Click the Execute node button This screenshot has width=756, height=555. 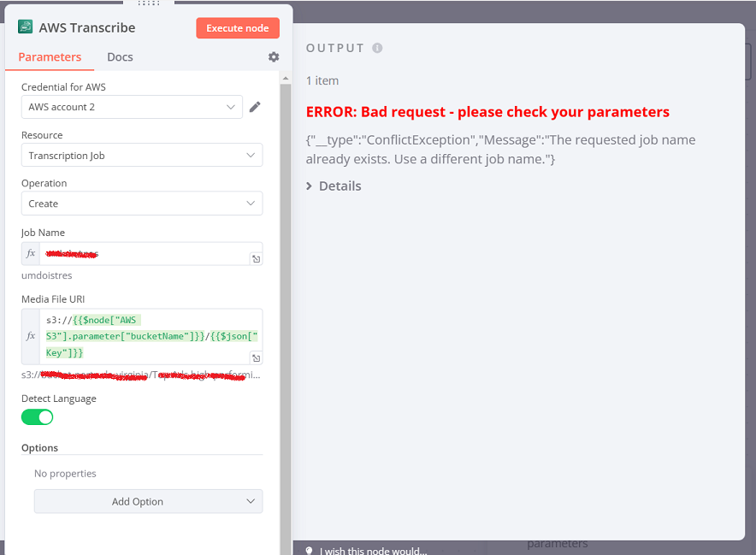pyautogui.click(x=238, y=27)
